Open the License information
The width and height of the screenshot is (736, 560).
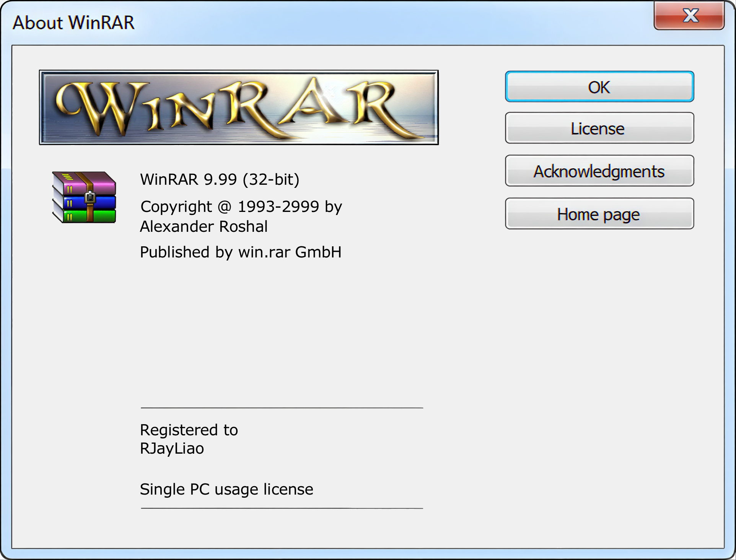599,128
